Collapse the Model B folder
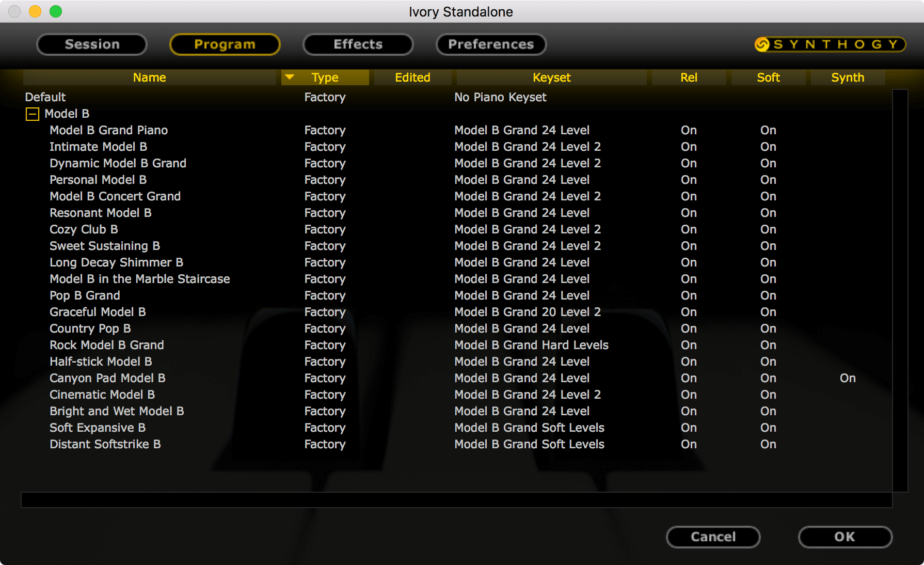This screenshot has width=924, height=565. [32, 114]
